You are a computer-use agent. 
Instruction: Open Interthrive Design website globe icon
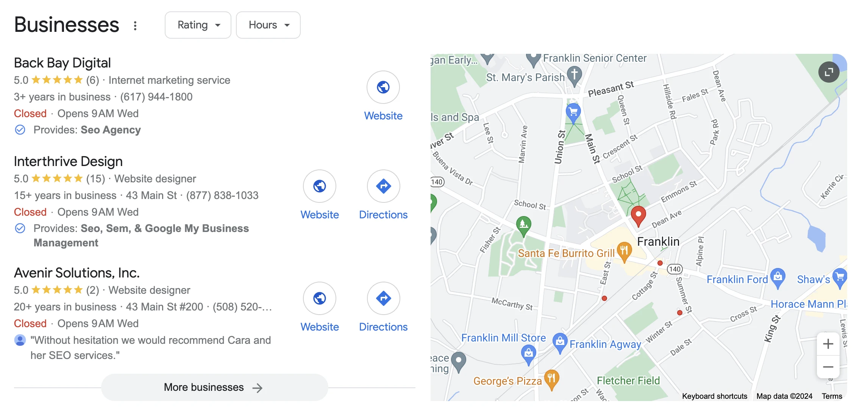tap(319, 186)
